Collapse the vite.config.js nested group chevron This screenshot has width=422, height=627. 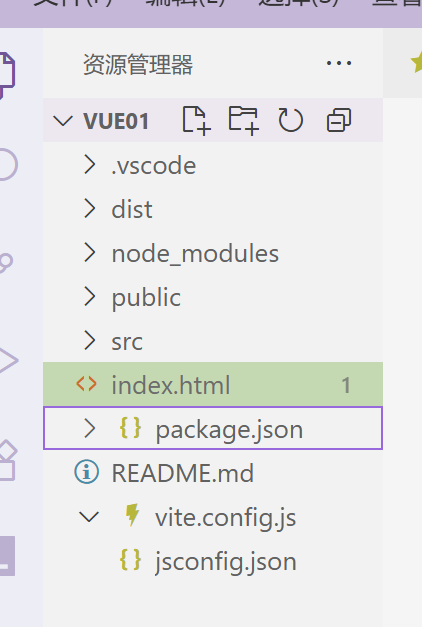tap(89, 517)
